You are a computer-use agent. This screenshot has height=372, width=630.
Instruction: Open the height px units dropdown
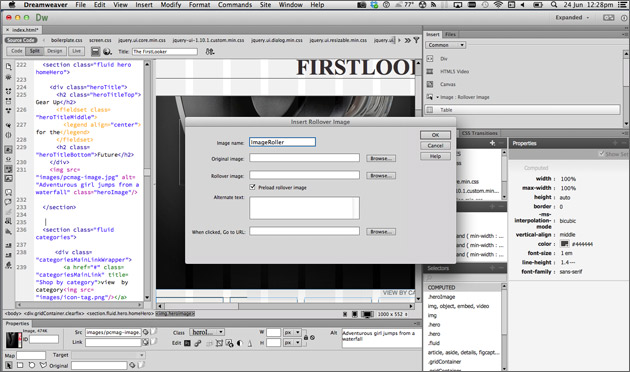[x=292, y=343]
